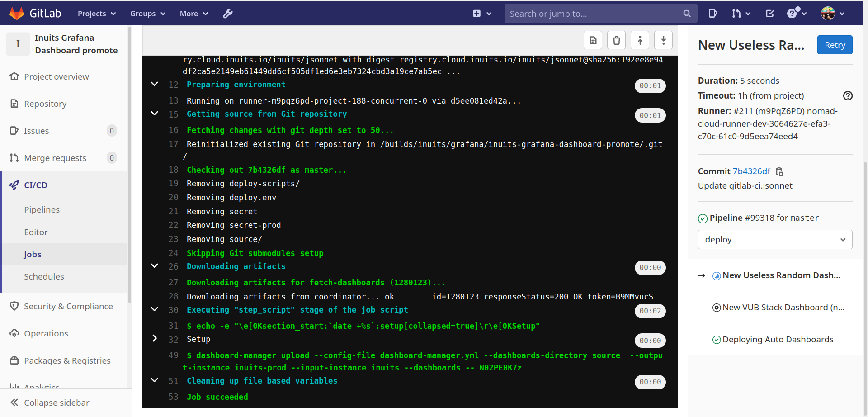Click the CI/CD rocket icon
Viewport: 868px width, 417px height.
pos(14,185)
